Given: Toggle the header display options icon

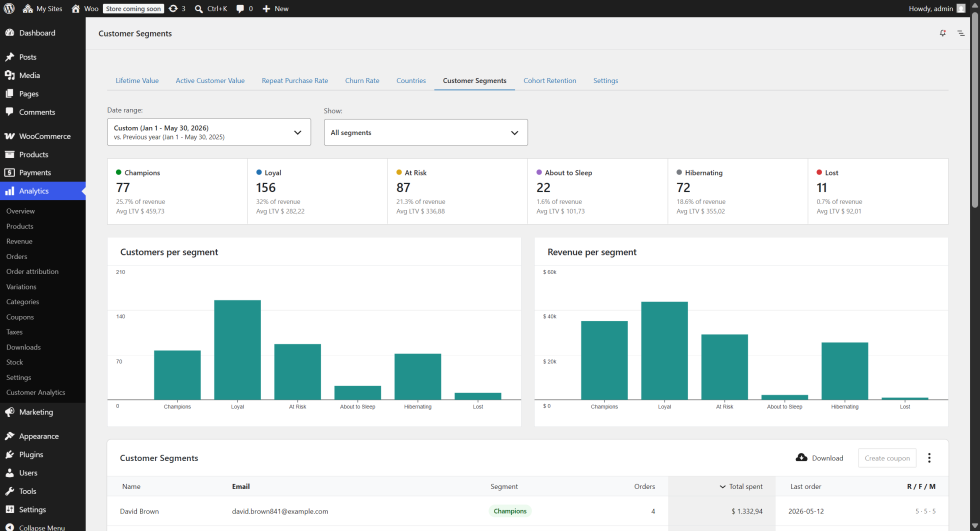Looking at the screenshot, I should (961, 33).
